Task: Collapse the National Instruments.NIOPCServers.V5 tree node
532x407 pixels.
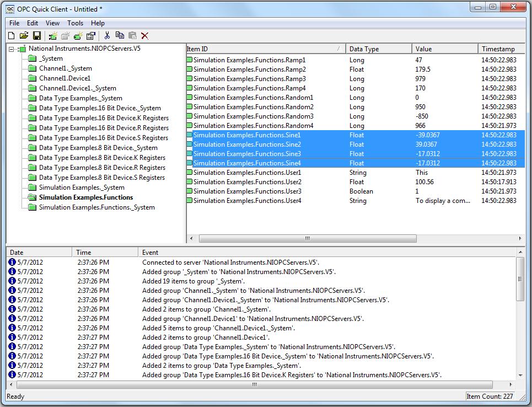Action: pyautogui.click(x=12, y=49)
